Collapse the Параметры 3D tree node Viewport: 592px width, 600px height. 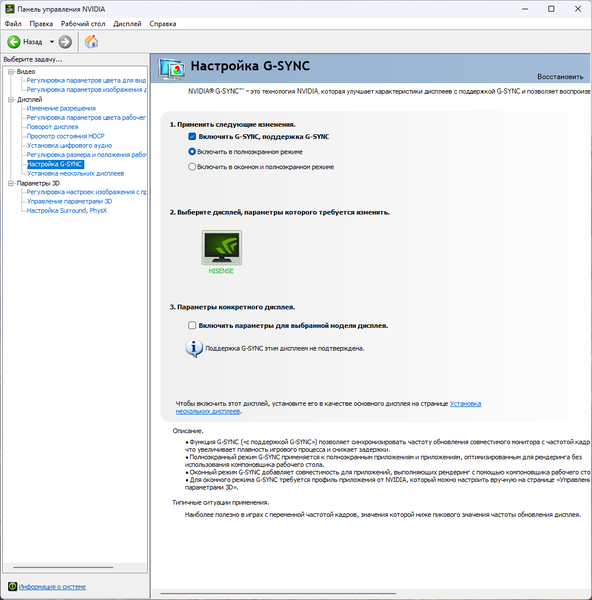(11, 183)
